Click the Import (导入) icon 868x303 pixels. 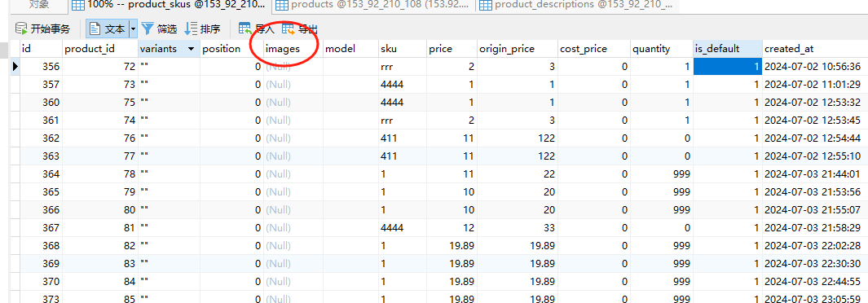pyautogui.click(x=245, y=29)
